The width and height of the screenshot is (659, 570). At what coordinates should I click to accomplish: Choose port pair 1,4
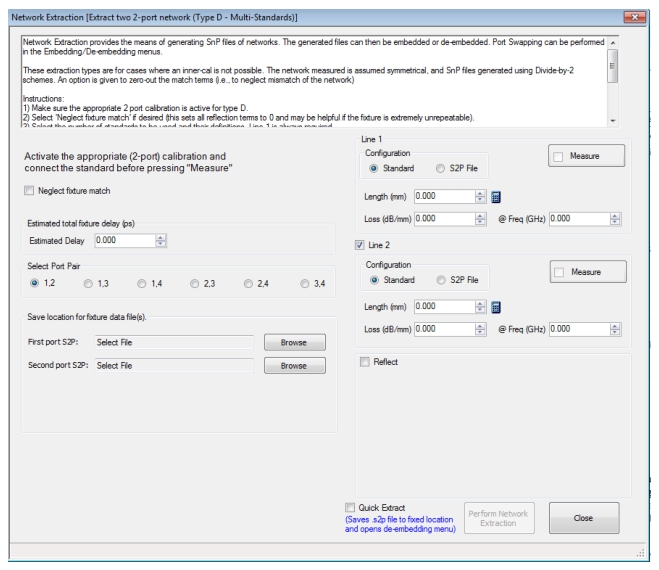[x=142, y=284]
